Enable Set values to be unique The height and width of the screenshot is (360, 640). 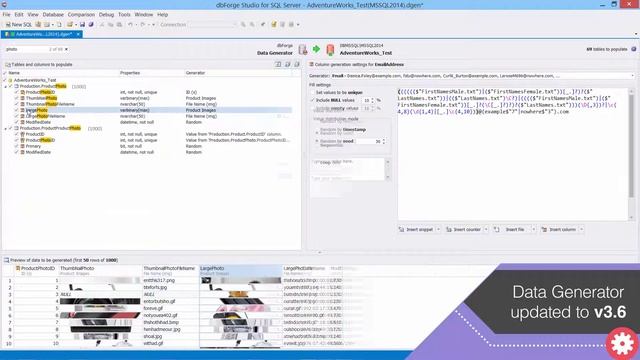(312, 93)
